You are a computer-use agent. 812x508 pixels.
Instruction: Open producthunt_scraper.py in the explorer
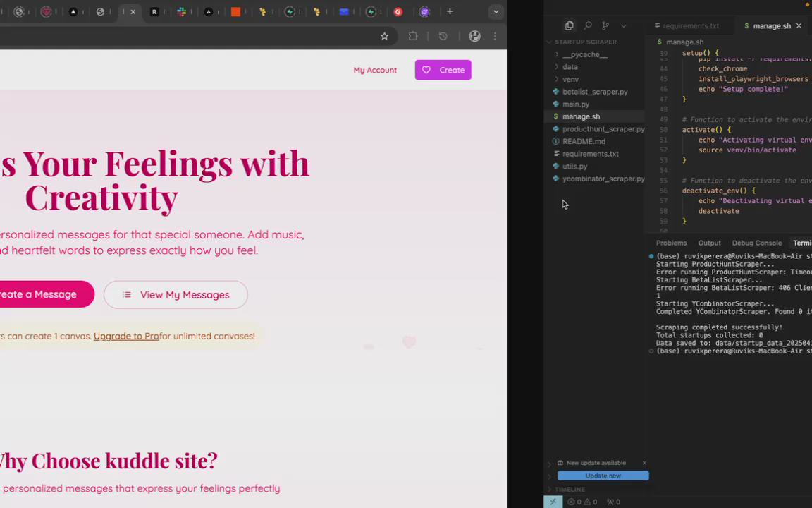coord(603,129)
